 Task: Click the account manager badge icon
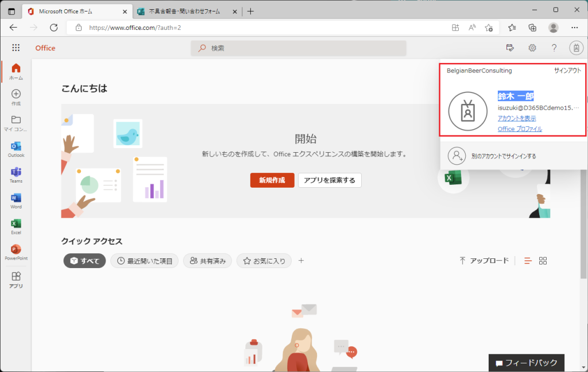coord(577,48)
